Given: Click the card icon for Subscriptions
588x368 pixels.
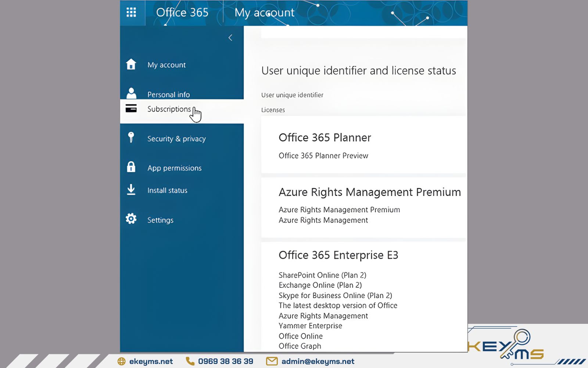Looking at the screenshot, I should pyautogui.click(x=131, y=109).
